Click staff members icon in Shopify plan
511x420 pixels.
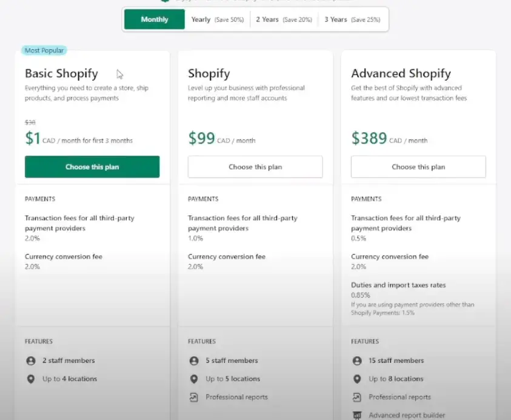click(x=194, y=361)
